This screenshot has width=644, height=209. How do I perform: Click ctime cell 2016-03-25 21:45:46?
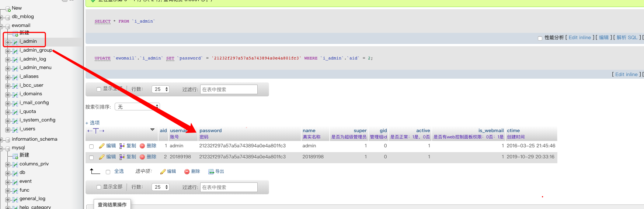(531, 146)
